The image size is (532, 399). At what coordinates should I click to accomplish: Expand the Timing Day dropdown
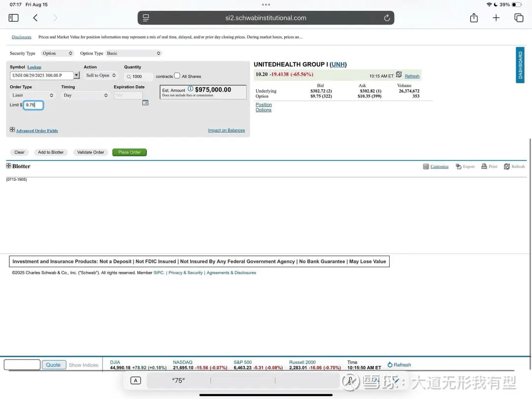[85, 95]
